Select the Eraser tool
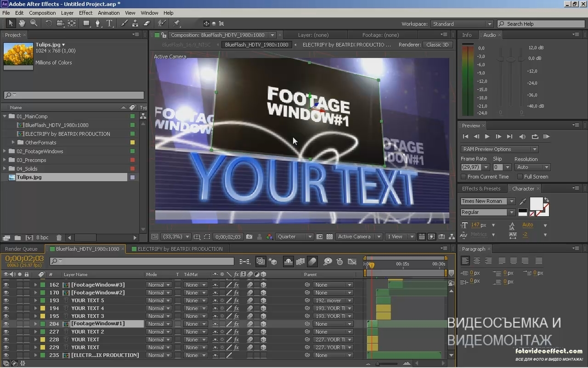 (147, 23)
